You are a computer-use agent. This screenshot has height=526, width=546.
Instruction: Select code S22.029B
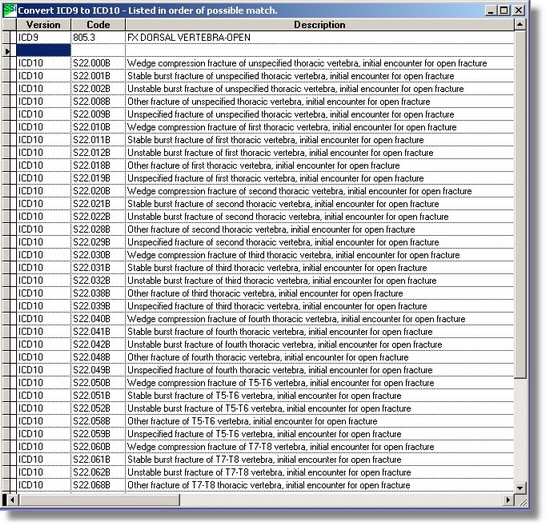tap(98, 242)
